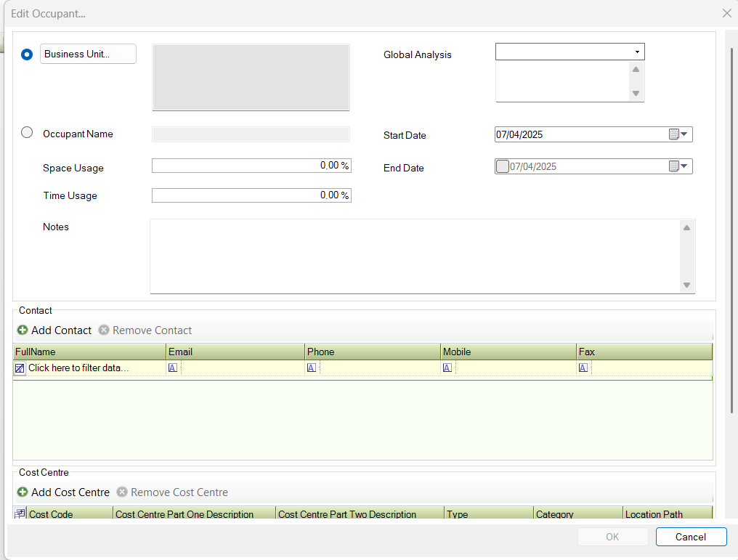Open the Start Date dropdown arrow
The width and height of the screenshot is (738, 560).
point(684,134)
